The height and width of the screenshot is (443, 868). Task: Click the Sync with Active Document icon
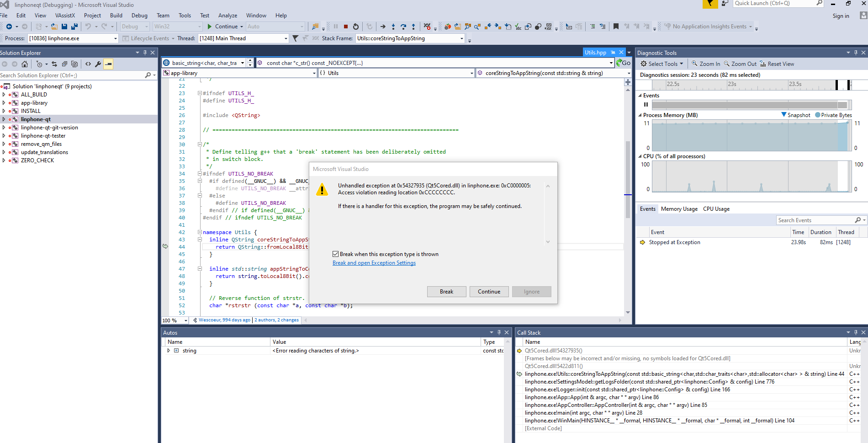54,64
